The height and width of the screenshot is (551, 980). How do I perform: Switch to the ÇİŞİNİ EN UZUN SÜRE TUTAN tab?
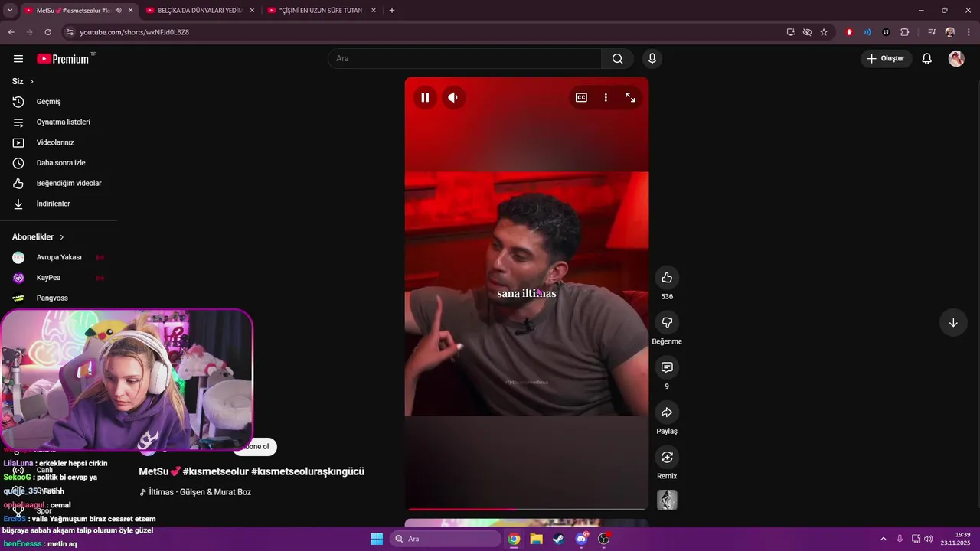click(321, 11)
